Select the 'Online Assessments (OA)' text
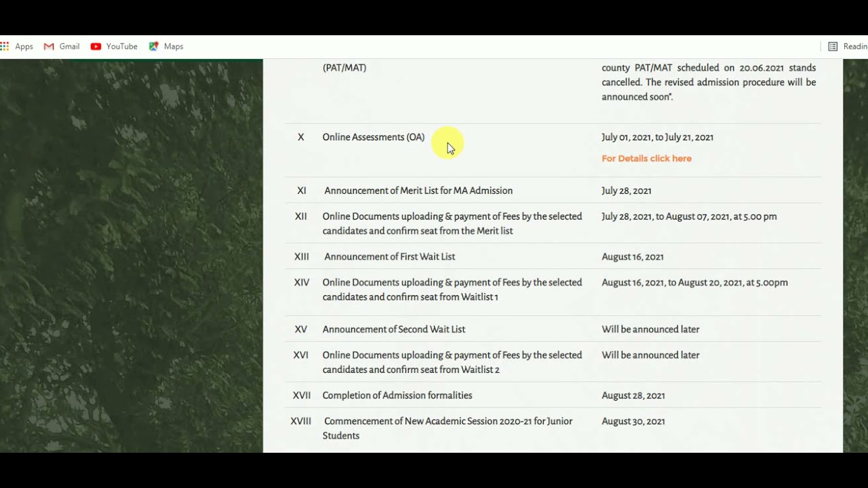 [374, 137]
